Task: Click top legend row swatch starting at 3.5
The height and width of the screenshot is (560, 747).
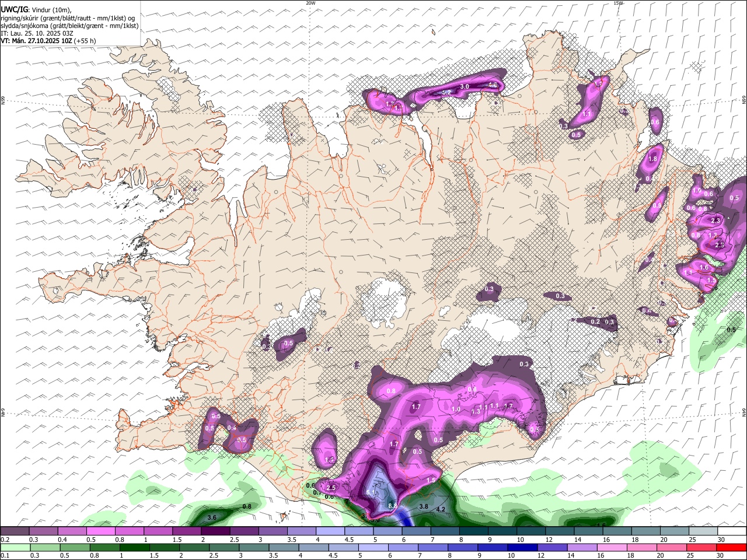Action: pos(301,531)
